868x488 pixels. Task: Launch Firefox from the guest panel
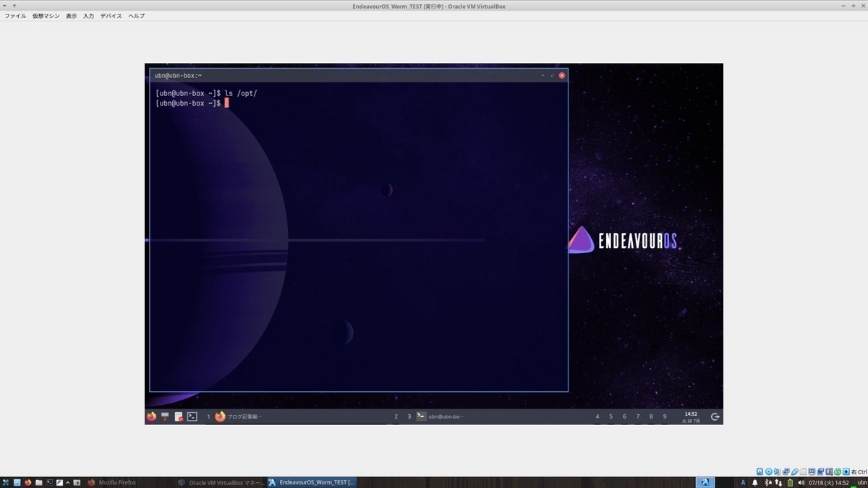pos(151,416)
